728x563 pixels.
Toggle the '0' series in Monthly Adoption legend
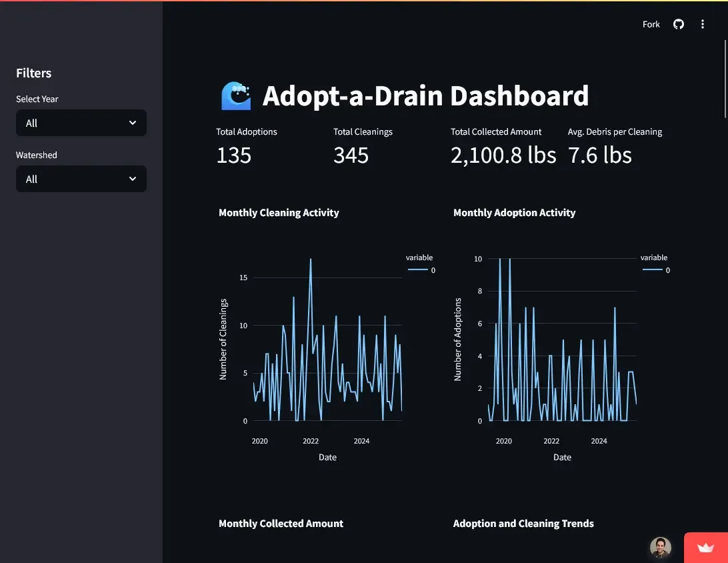click(x=667, y=270)
